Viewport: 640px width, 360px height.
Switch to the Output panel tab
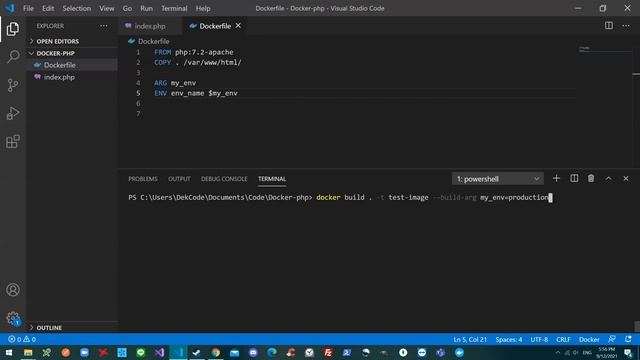[179, 179]
